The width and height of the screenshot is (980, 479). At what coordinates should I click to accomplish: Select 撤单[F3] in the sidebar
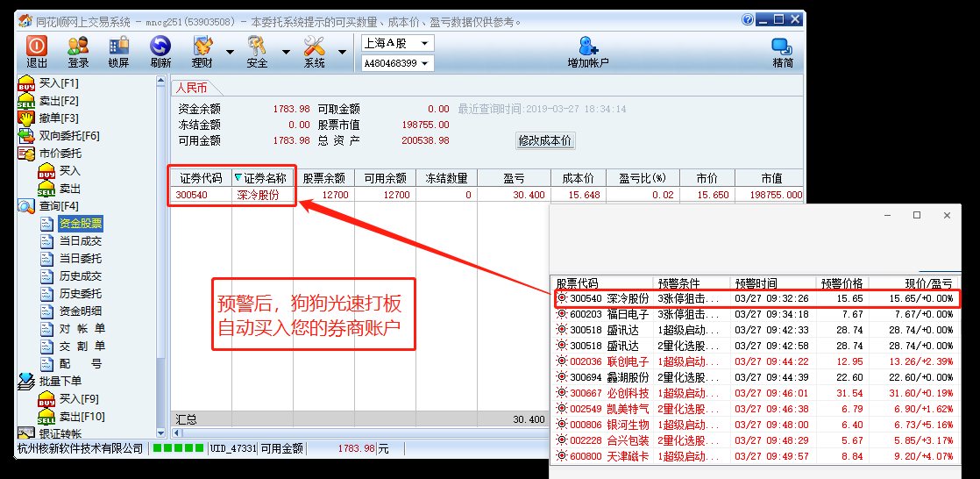(49, 118)
